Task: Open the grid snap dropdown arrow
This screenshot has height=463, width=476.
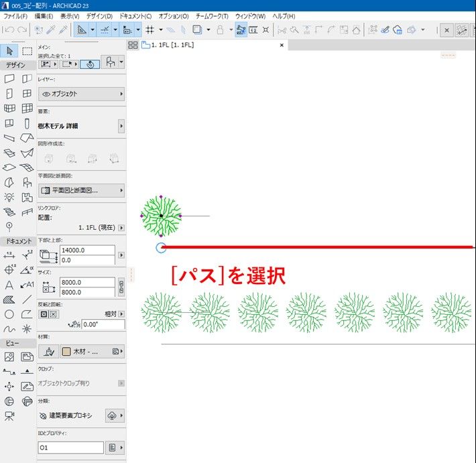Action: tap(161, 29)
